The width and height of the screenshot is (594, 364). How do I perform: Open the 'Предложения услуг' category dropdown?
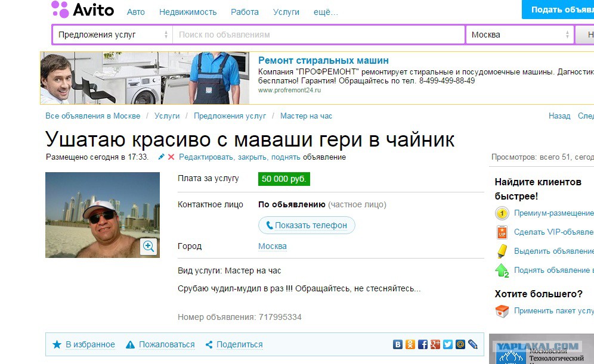(x=113, y=35)
